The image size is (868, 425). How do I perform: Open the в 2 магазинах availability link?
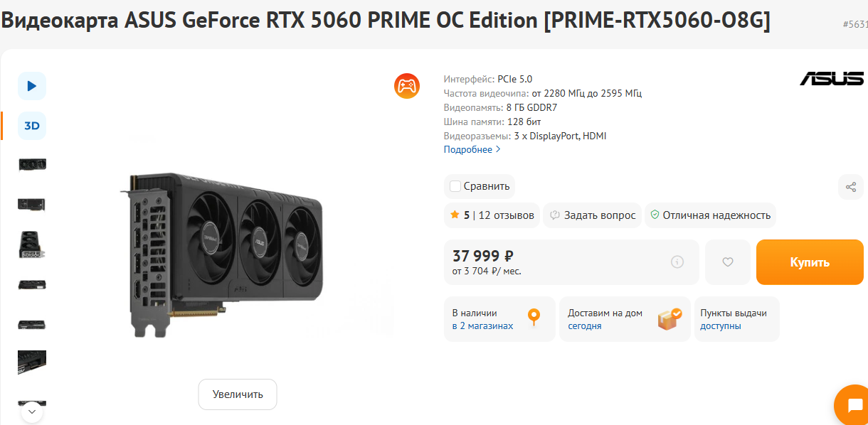[x=482, y=326]
